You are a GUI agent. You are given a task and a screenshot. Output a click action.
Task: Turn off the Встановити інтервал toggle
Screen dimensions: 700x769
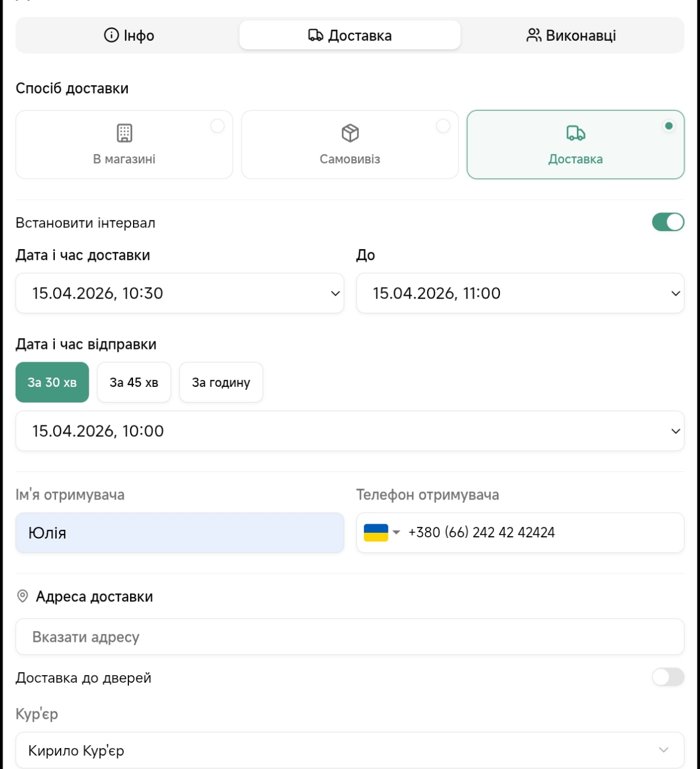click(668, 222)
